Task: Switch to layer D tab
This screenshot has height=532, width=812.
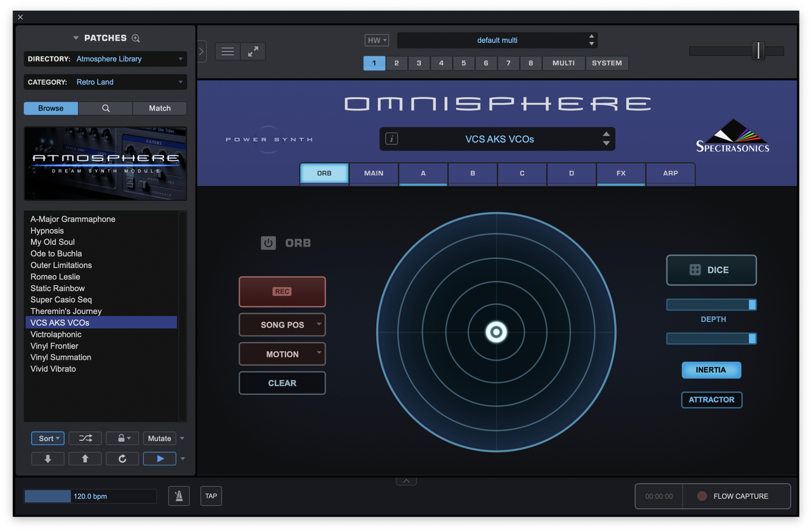Action: [x=572, y=173]
